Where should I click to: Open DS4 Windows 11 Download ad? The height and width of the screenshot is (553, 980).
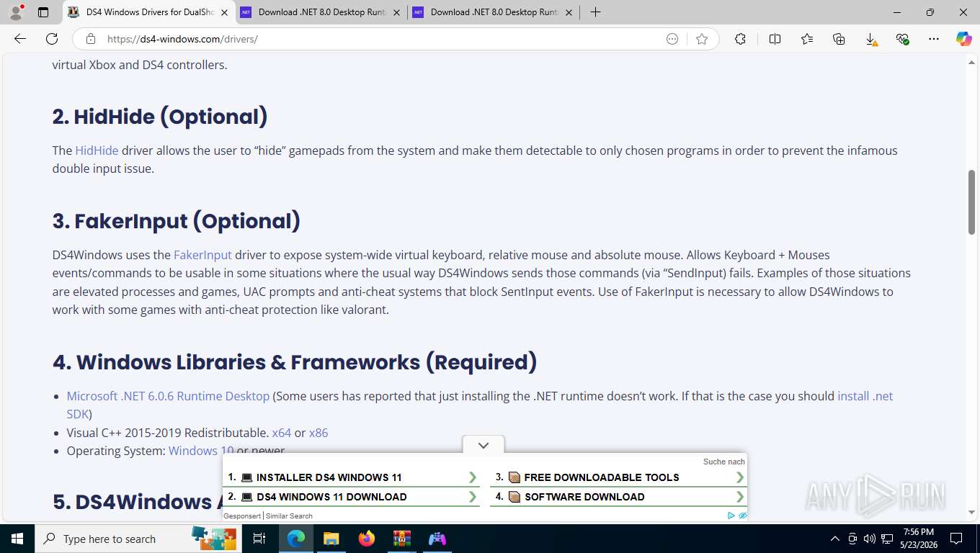point(352,497)
